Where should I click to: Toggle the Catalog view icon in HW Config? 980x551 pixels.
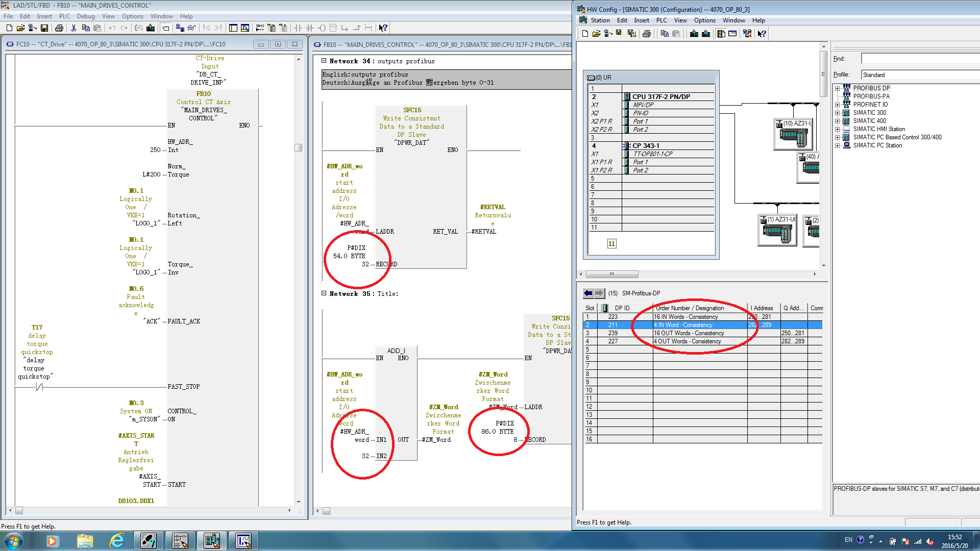tap(721, 34)
